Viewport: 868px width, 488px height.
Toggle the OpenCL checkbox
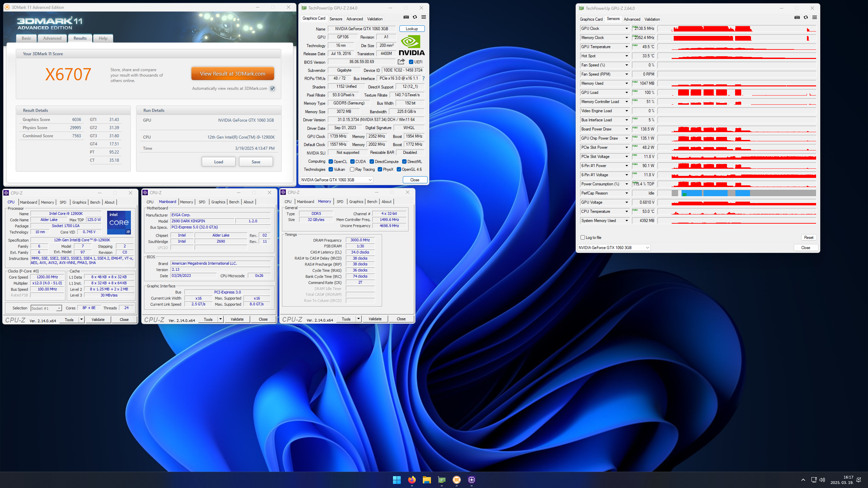(x=331, y=162)
